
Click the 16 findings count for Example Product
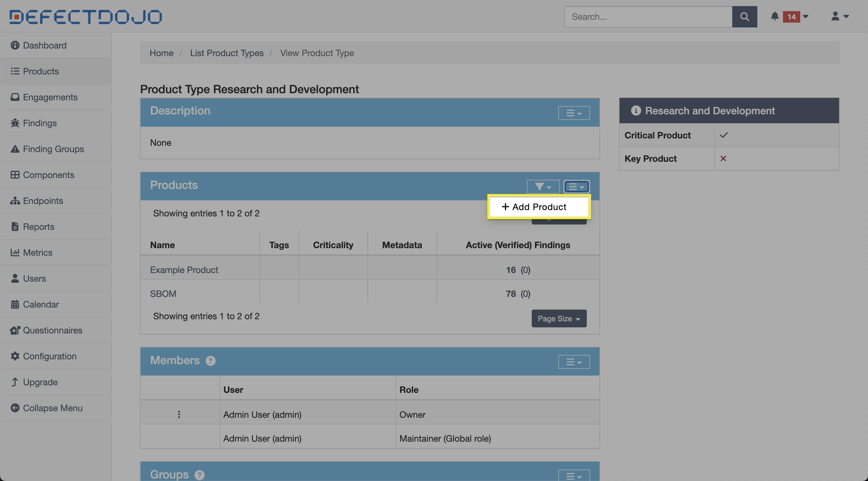(x=511, y=270)
